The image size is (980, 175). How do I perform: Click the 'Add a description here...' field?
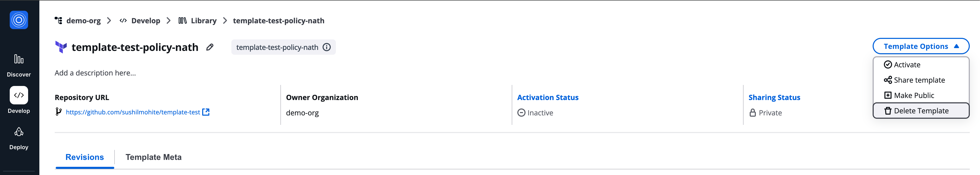point(95,73)
